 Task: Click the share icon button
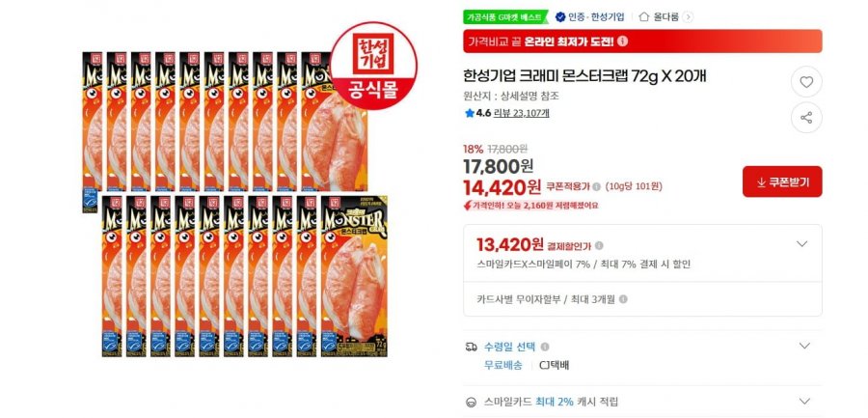point(806,118)
